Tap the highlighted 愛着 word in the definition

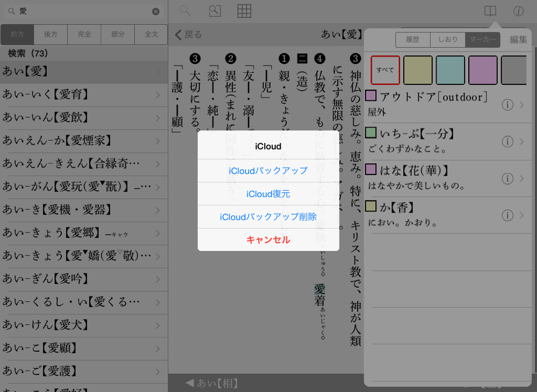pos(320,295)
